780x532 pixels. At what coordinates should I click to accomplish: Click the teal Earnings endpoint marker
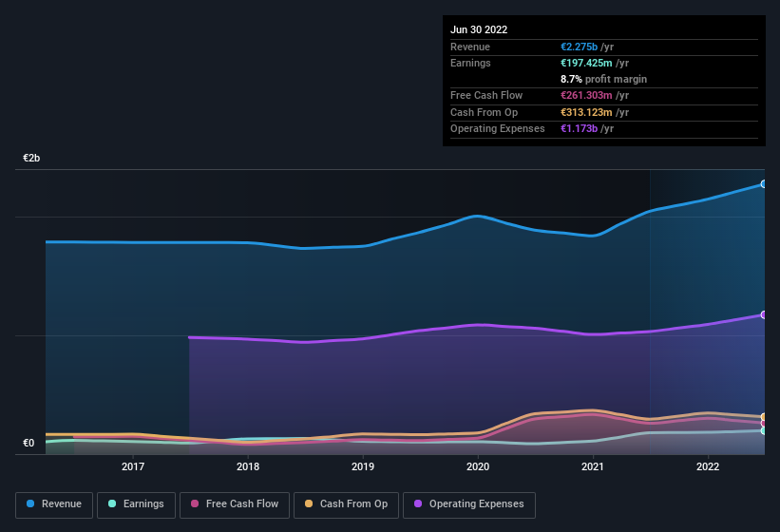(763, 430)
